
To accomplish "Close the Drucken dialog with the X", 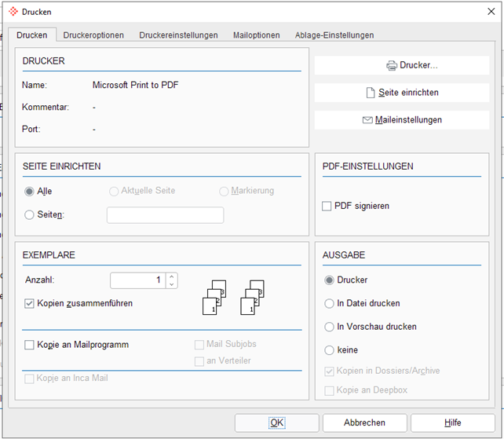I will 491,12.
